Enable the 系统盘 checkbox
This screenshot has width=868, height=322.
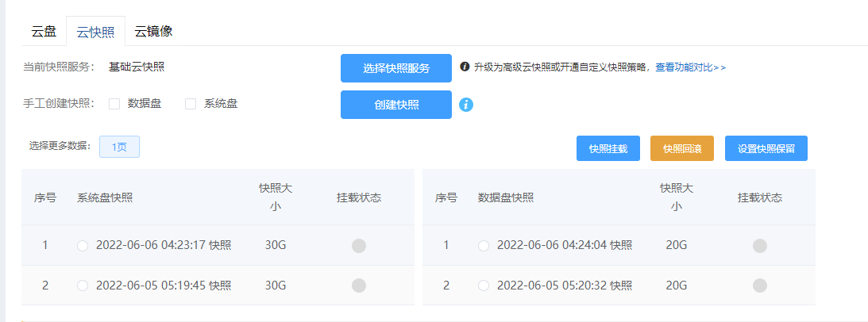coord(191,104)
